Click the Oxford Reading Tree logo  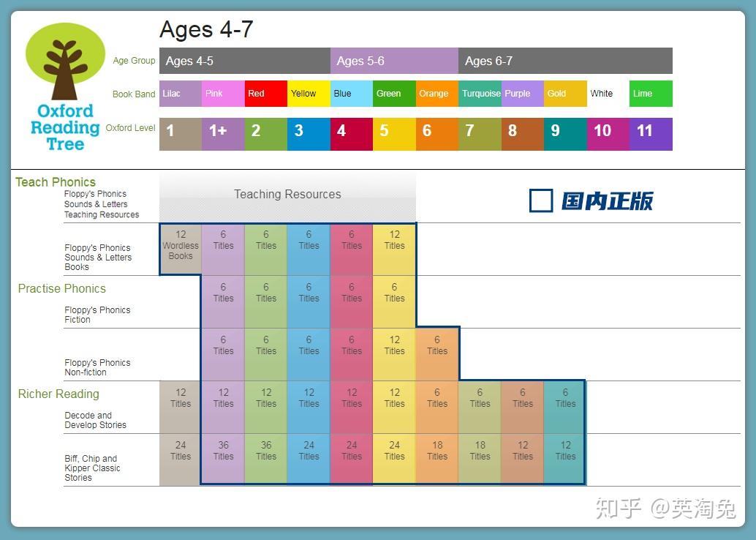[x=65, y=87]
